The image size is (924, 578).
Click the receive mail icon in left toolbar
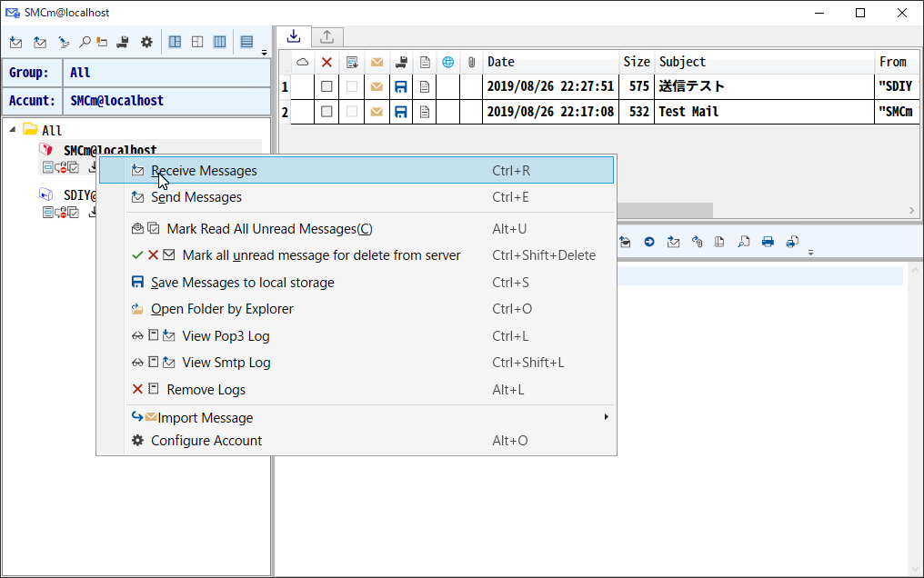coord(15,43)
